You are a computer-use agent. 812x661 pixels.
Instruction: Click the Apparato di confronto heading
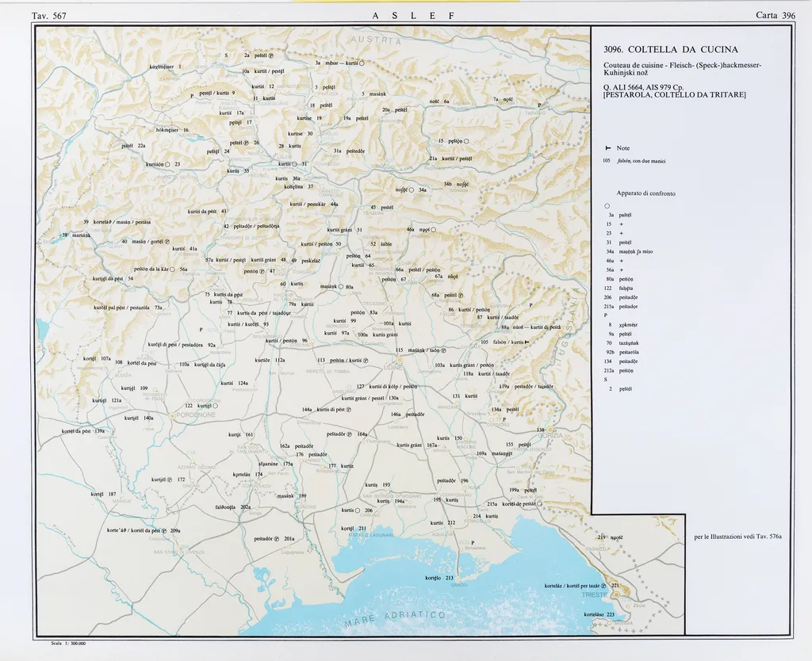tap(645, 193)
